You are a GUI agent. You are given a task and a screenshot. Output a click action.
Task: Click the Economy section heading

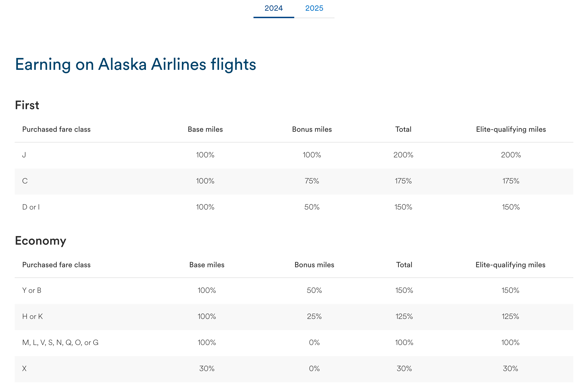pyautogui.click(x=41, y=240)
